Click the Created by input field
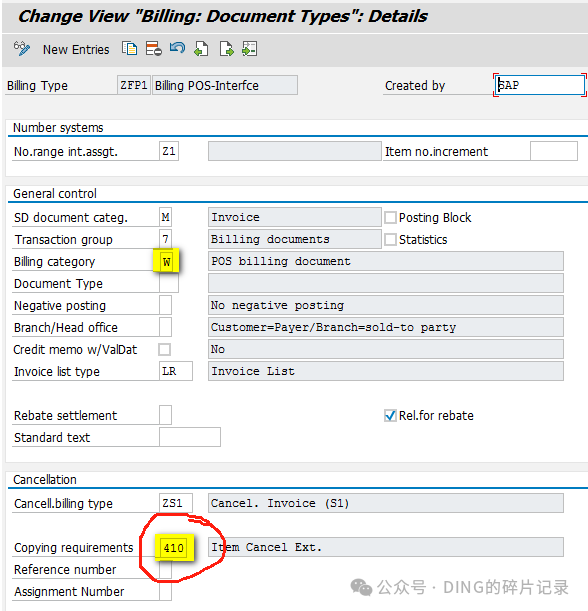 click(540, 85)
